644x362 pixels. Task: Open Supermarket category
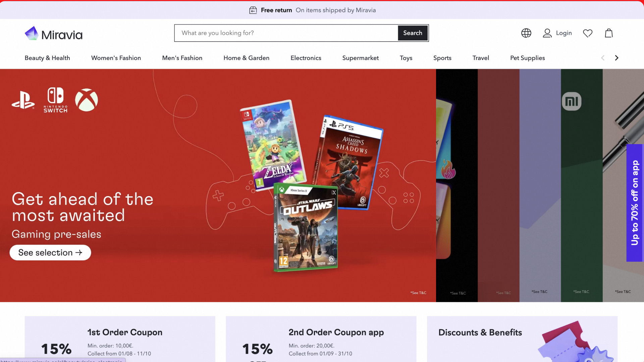tap(361, 58)
